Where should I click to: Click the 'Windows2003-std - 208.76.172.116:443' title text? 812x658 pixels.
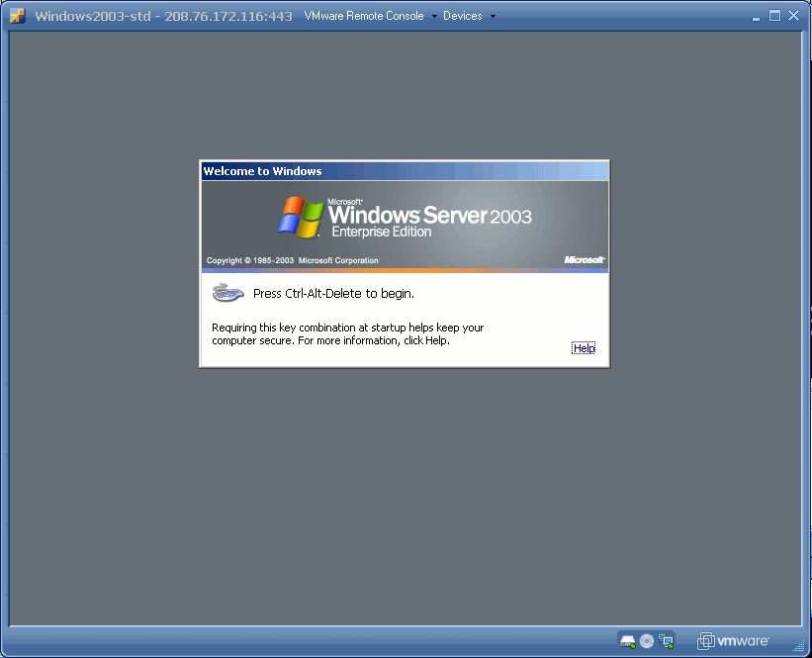pos(163,16)
